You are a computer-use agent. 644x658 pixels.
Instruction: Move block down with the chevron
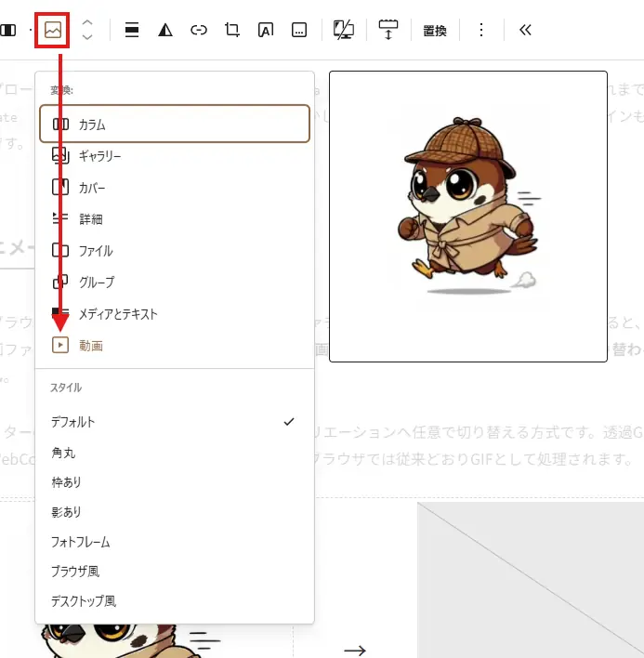point(87,37)
